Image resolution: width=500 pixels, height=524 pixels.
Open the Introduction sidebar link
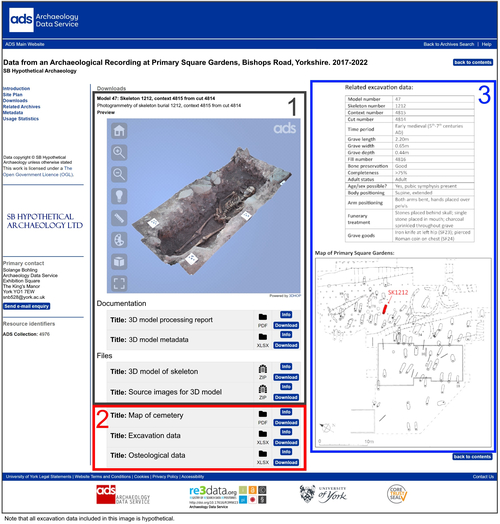coord(17,89)
